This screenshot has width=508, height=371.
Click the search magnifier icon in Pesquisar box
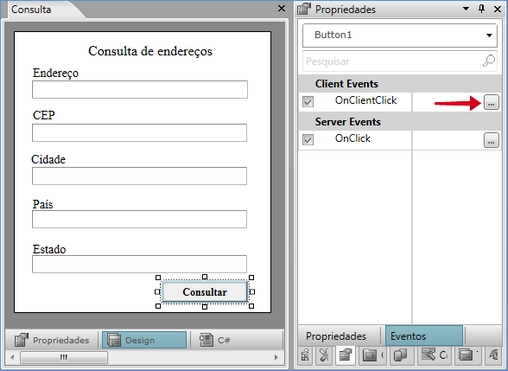coord(489,61)
